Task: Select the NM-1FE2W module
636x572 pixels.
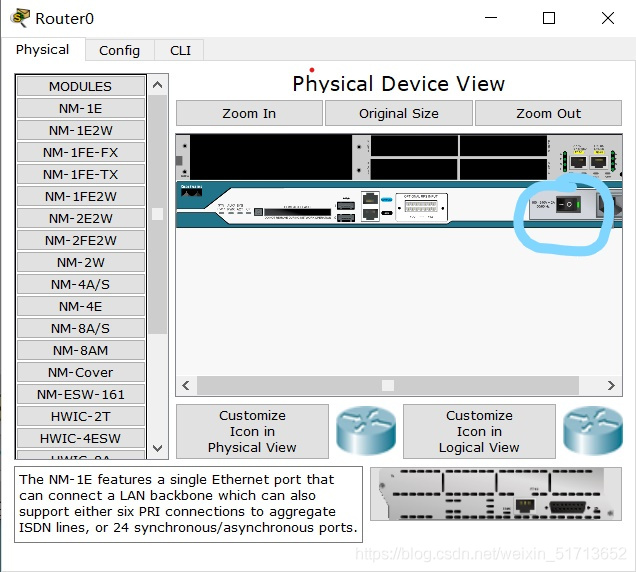Action: 81,196
